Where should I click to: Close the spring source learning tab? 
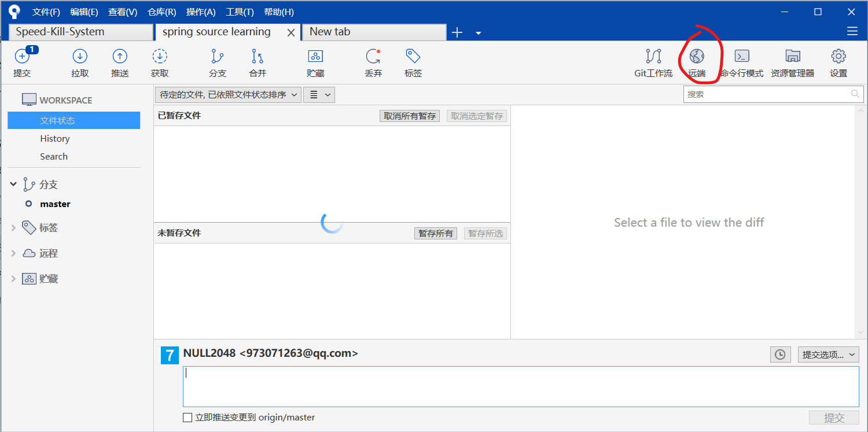[291, 32]
